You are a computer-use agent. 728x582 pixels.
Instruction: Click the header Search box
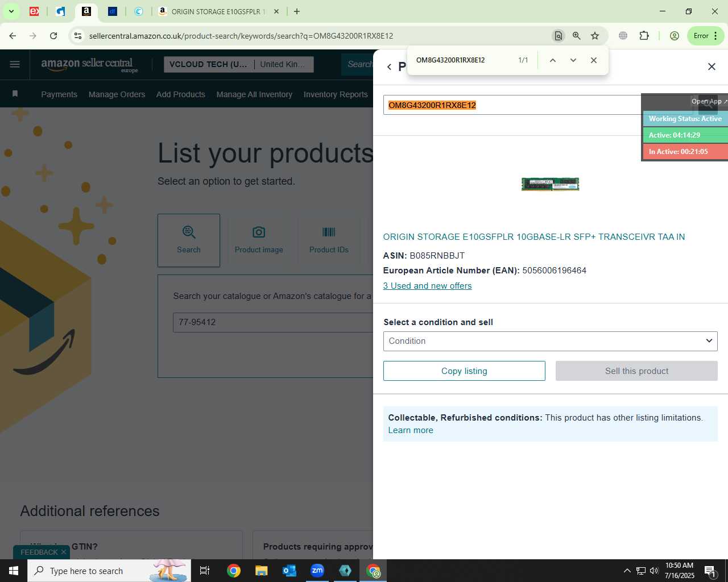(x=358, y=64)
